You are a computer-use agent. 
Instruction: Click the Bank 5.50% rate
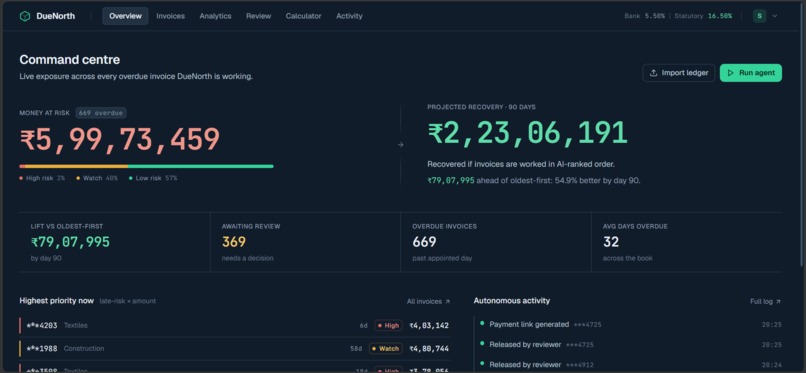(x=645, y=16)
